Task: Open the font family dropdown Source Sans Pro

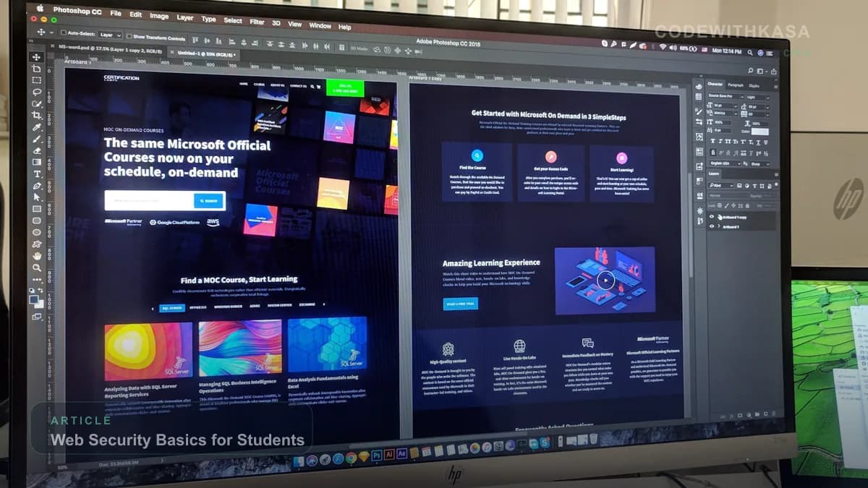Action: coord(726,96)
